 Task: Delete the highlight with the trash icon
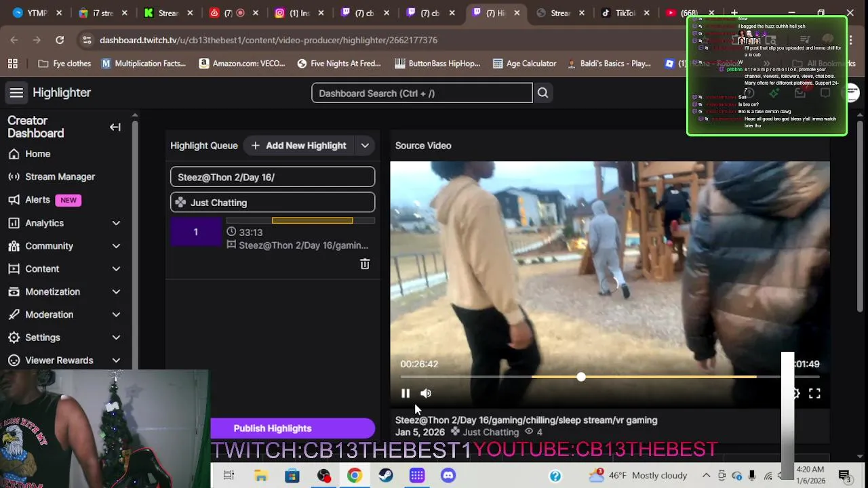[365, 264]
